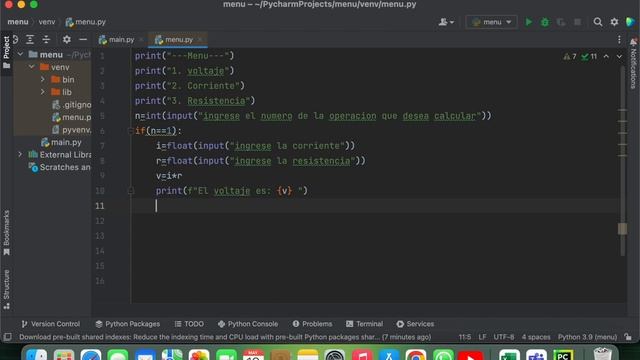Click menu breadcrumb in navigation bar
Viewport: 640px width, 360px height.
pyautogui.click(x=18, y=22)
